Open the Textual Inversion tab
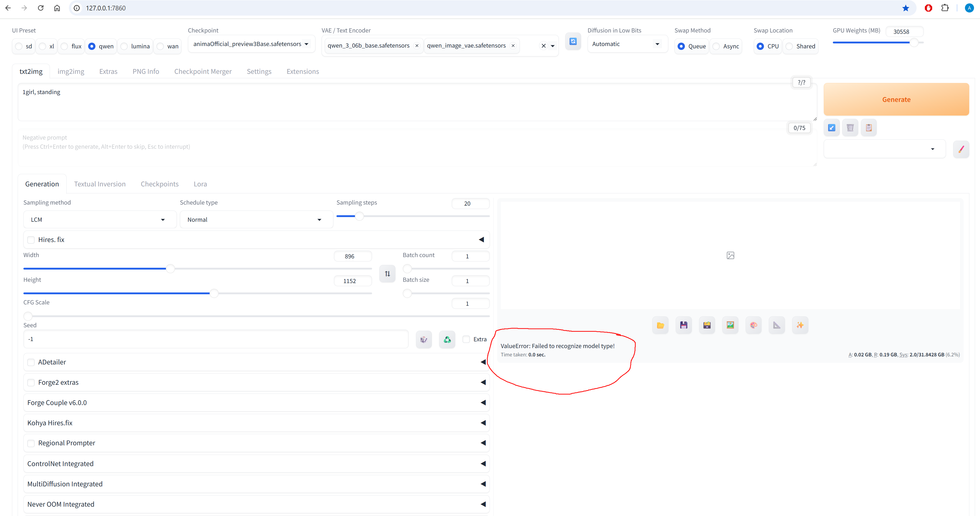Image resolution: width=980 pixels, height=516 pixels. tap(100, 184)
